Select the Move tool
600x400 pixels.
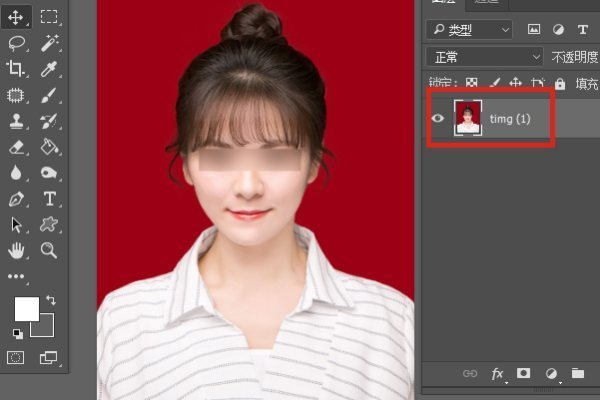pyautogui.click(x=16, y=17)
